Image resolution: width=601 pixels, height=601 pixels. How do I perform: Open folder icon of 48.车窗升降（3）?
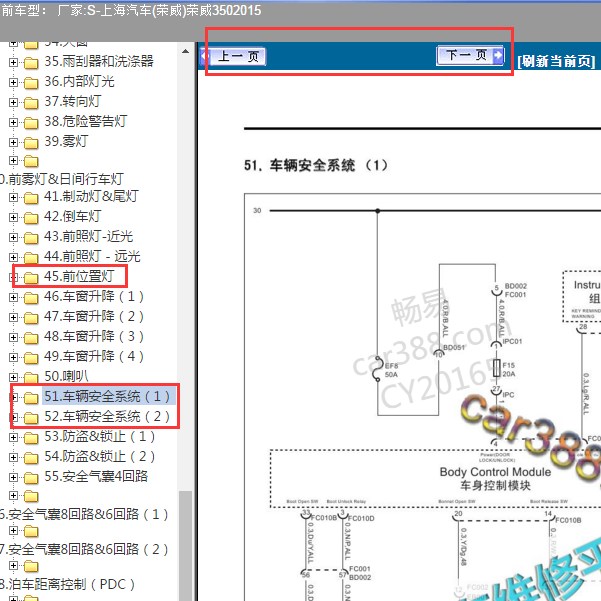pos(31,337)
